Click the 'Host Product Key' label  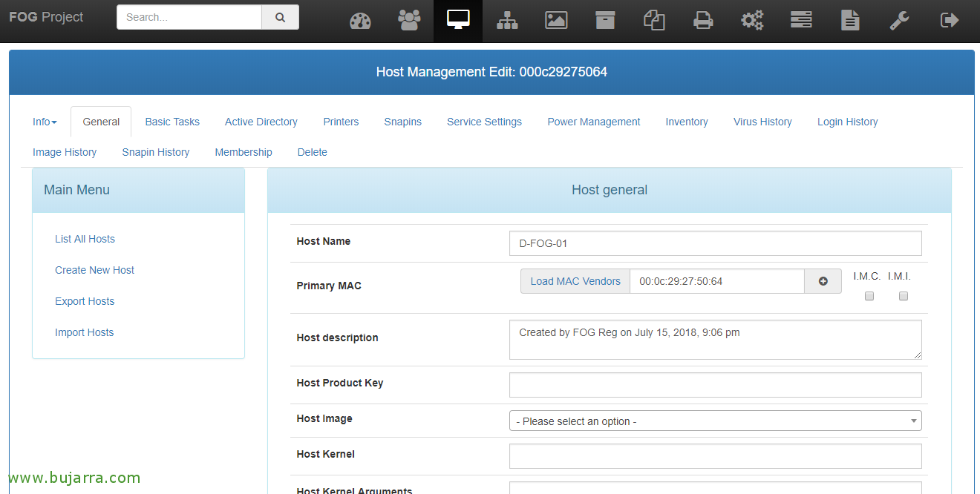[x=340, y=383]
